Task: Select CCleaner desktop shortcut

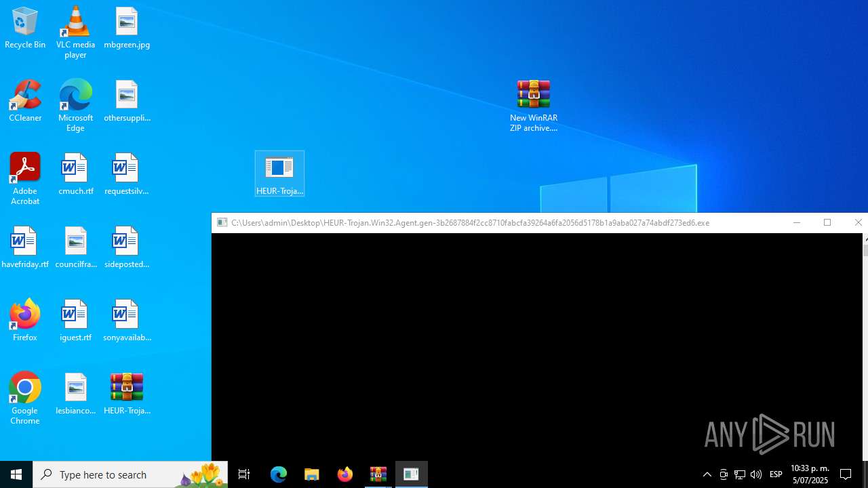Action: 25,102
